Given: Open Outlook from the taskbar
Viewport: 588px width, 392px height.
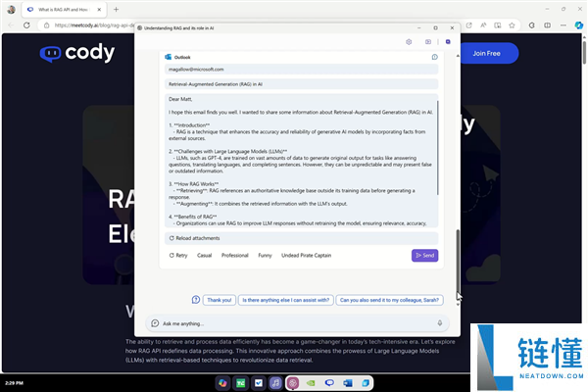Looking at the screenshot, I should [x=347, y=383].
